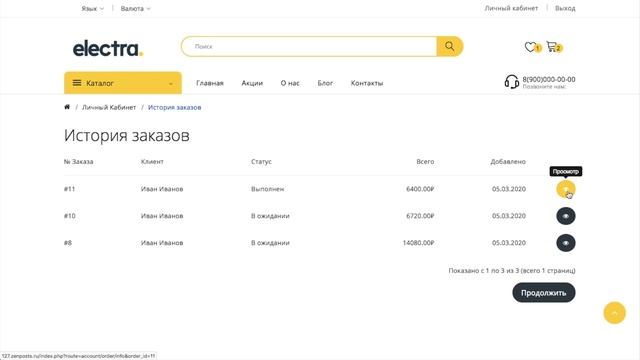Click the Выполнен status cell
The image size is (640, 360).
[267, 189]
